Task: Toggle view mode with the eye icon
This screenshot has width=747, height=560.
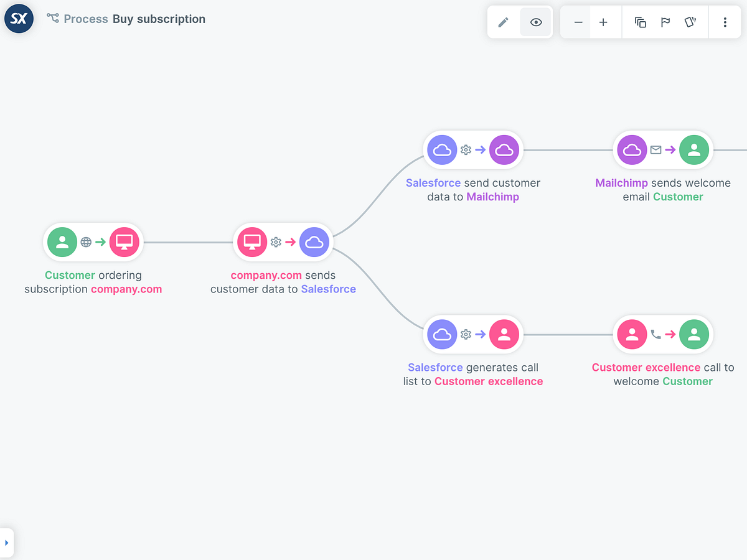Action: coord(536,22)
